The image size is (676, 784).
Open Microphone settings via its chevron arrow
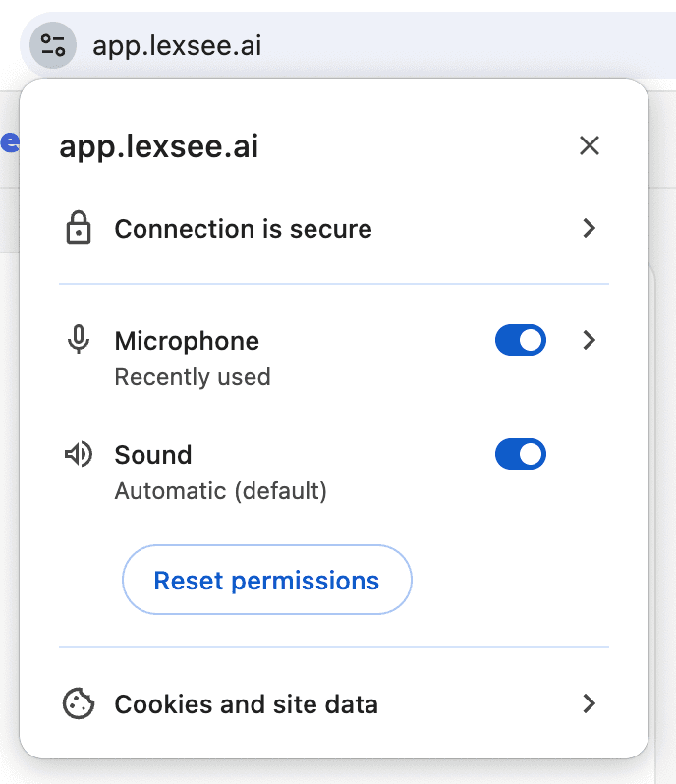[590, 340]
